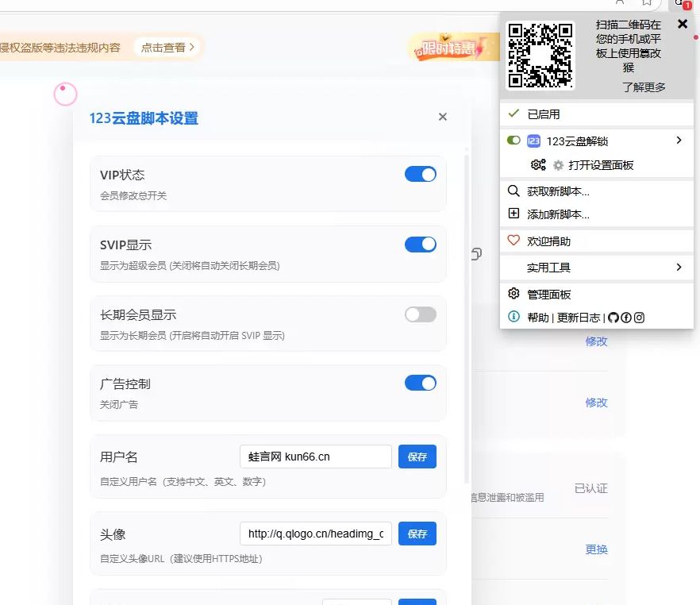This screenshot has height=605, width=700.
Task: Click the 保存 button next to 用户名
Action: [x=417, y=456]
